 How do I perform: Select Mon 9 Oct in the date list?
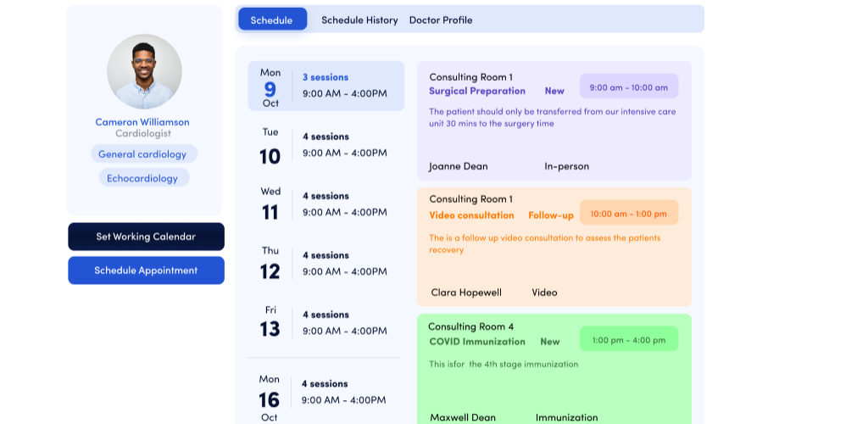(326, 86)
